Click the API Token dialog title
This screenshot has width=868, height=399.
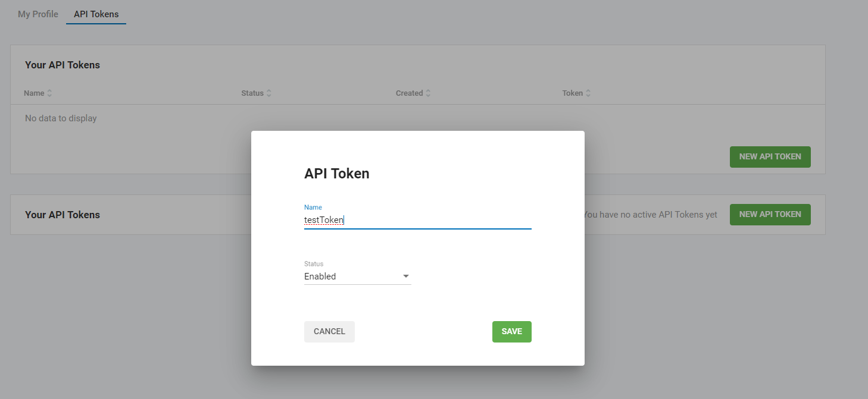click(336, 174)
